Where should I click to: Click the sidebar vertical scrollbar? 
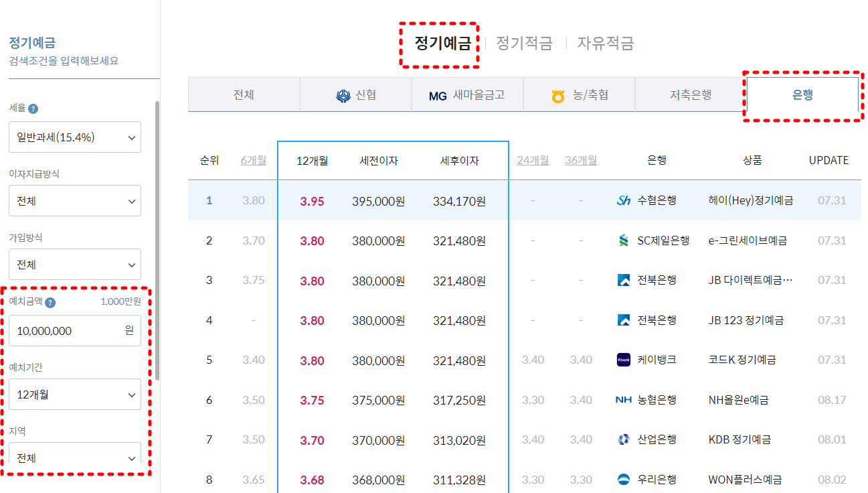[157, 241]
